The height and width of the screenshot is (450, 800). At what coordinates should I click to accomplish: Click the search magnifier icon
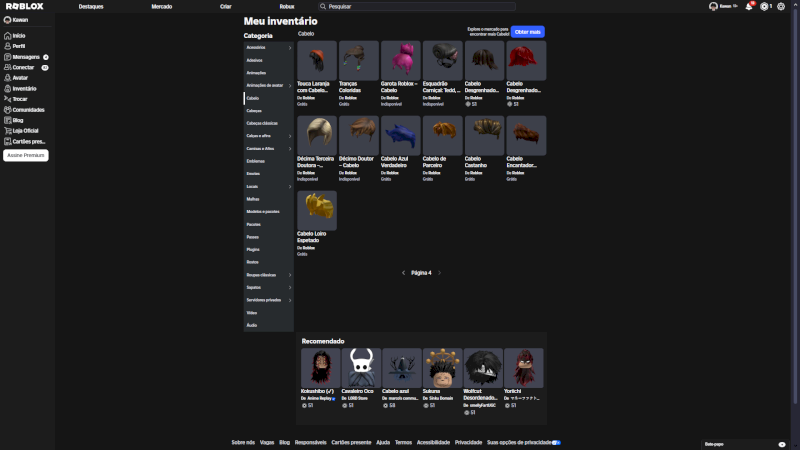tap(323, 7)
